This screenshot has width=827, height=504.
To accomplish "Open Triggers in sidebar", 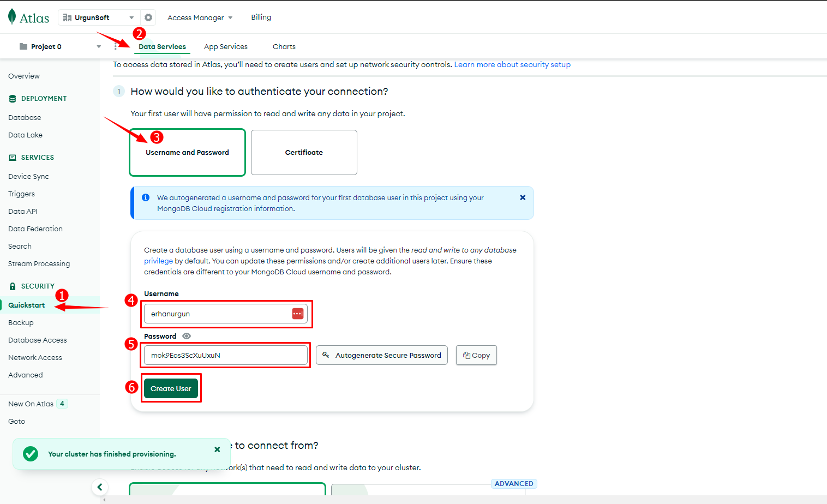I will [x=21, y=194].
